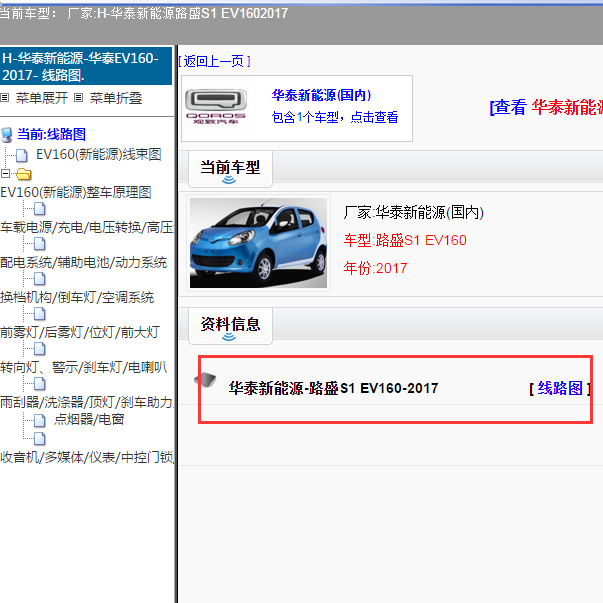Open EV160(新能源)线束图 tree item
603x603 pixels.
click(x=98, y=155)
